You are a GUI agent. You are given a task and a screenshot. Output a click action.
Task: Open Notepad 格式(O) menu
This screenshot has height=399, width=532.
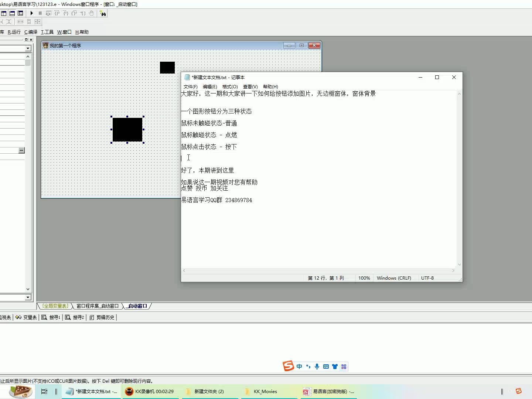(230, 86)
